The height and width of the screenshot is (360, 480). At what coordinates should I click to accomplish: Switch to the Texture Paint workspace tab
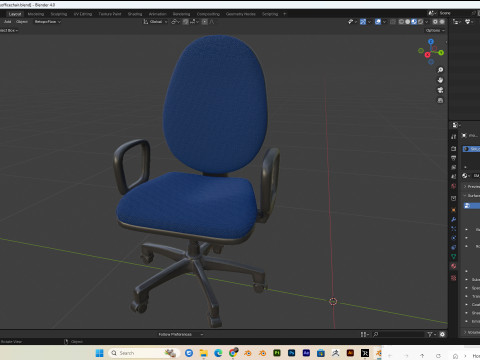pyautogui.click(x=110, y=14)
